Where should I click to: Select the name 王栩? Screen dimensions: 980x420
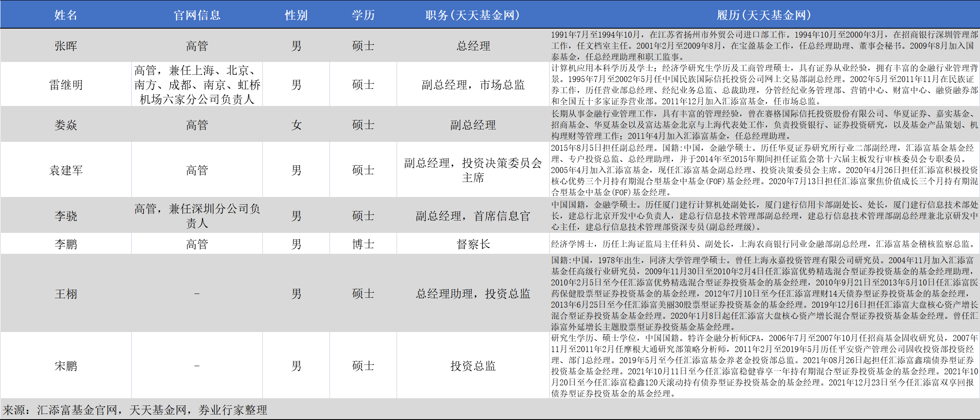66,294
